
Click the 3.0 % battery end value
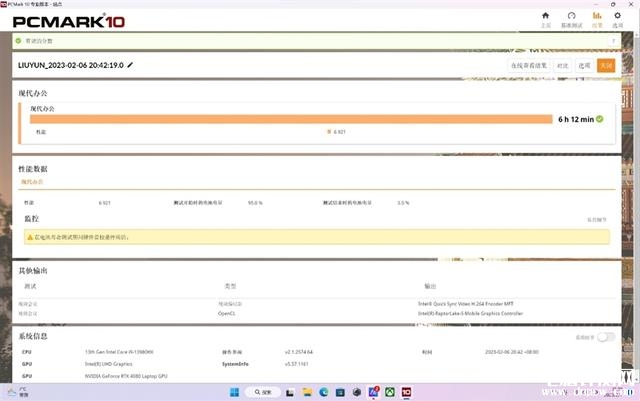[x=403, y=203]
